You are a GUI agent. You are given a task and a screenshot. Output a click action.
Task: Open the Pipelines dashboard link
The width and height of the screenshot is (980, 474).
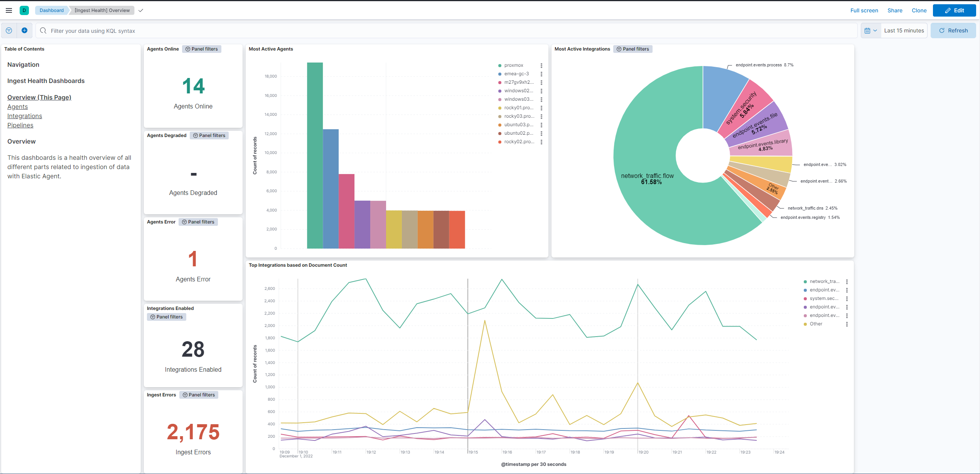coord(20,125)
